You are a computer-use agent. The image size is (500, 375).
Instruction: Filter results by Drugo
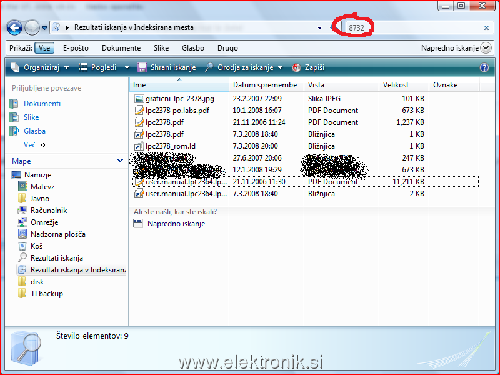click(x=227, y=48)
